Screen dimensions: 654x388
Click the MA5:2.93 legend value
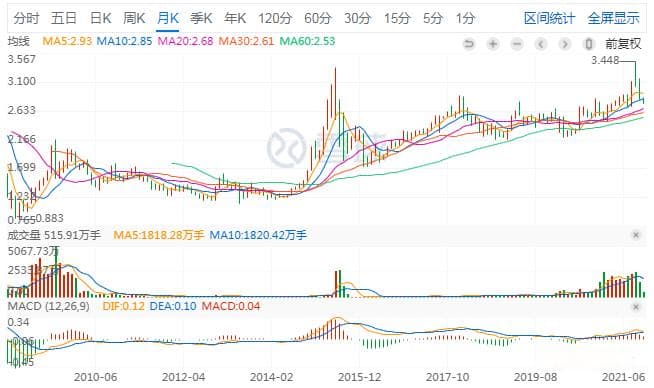(67, 41)
